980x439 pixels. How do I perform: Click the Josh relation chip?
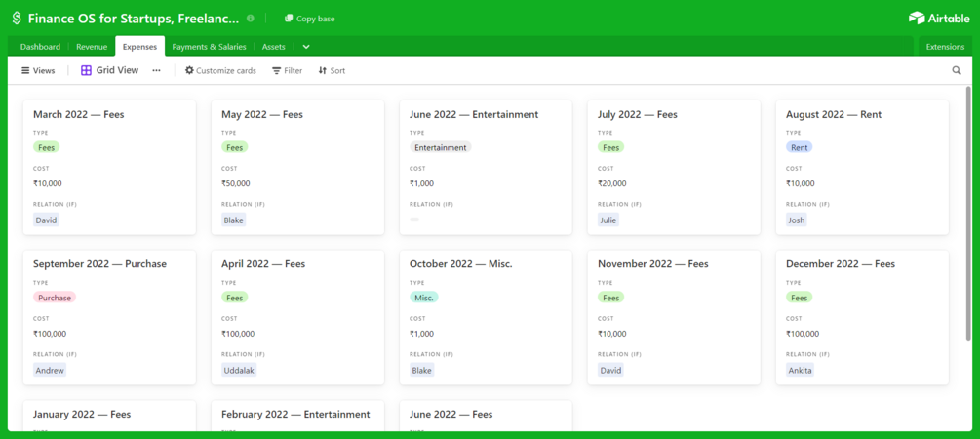click(797, 220)
